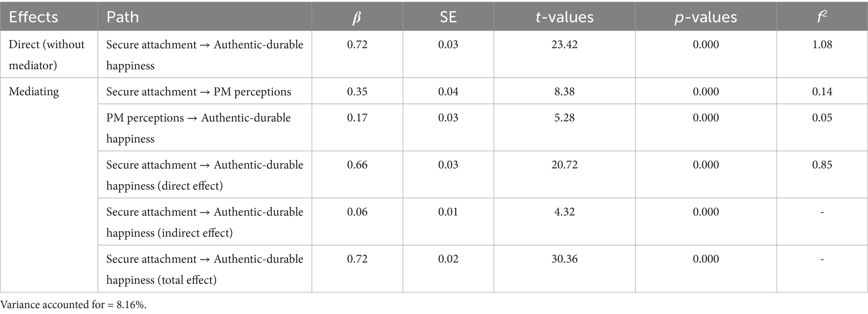
Task: Click the t-value 23.42
Action: click(564, 45)
